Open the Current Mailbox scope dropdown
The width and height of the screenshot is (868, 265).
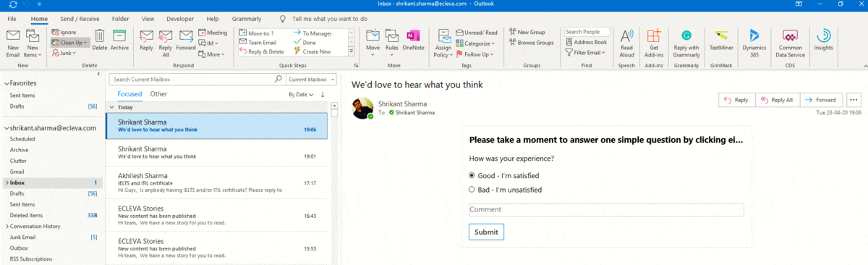click(x=311, y=79)
